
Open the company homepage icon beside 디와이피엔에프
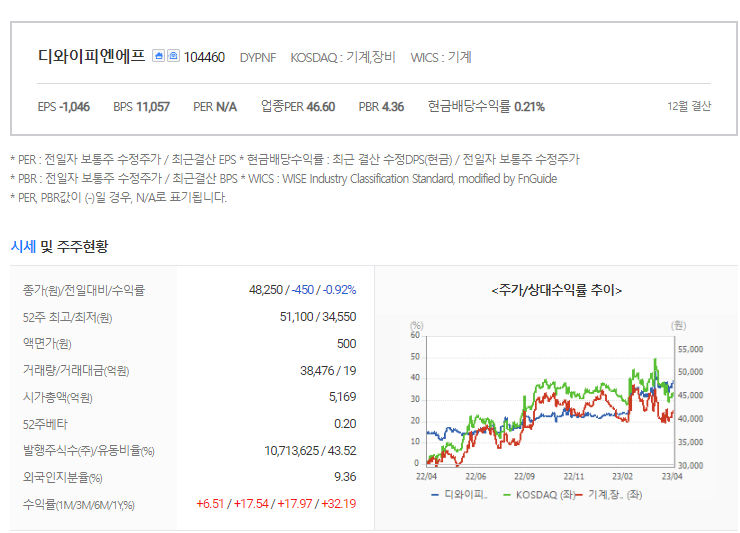tap(159, 56)
